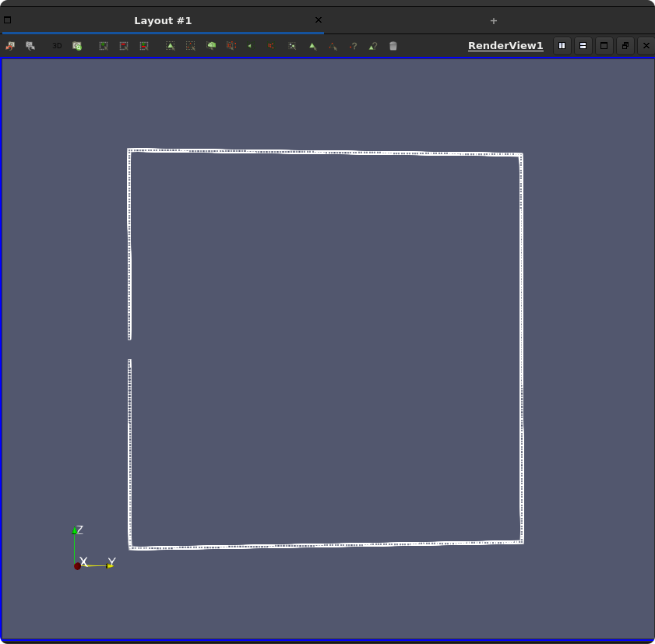Open the adjust camera dialog
This screenshot has height=644, width=655.
[77, 46]
